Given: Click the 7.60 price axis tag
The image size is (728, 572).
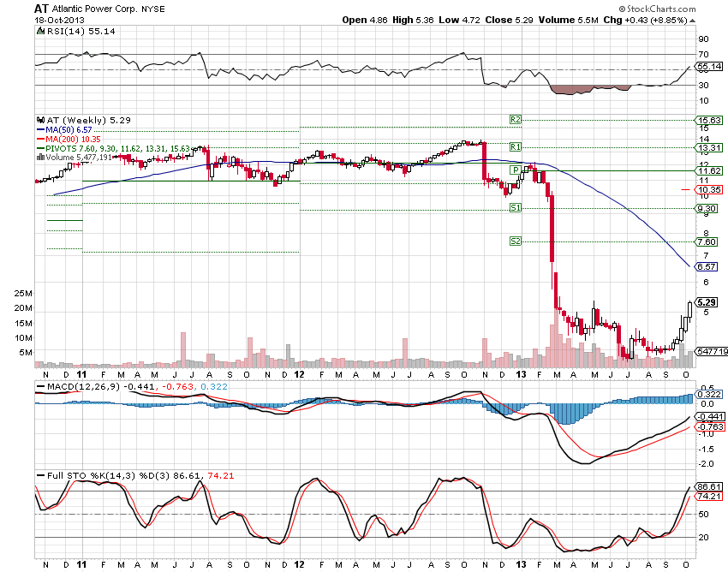Looking at the screenshot, I should point(707,241).
